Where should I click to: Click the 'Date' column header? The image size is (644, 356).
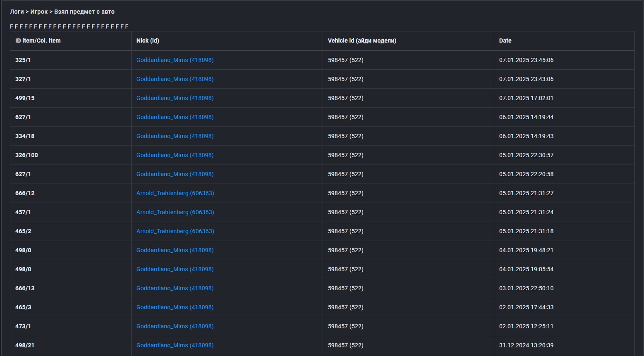[x=505, y=41]
